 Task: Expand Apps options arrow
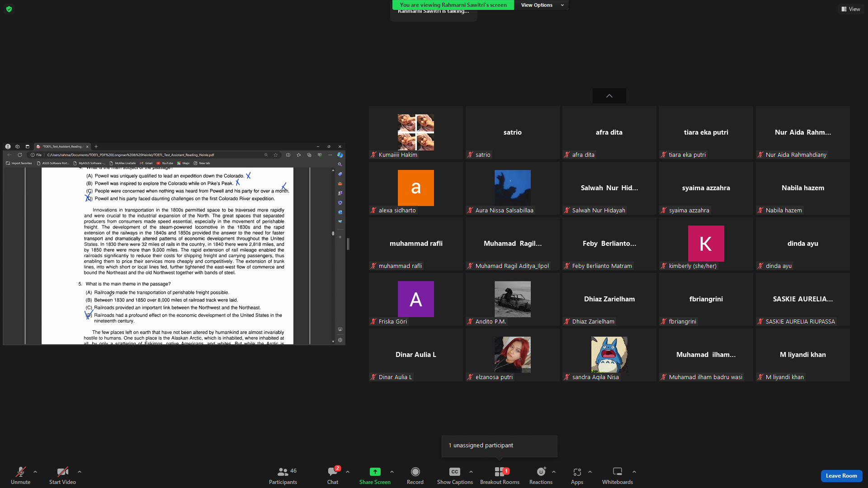coord(590,472)
